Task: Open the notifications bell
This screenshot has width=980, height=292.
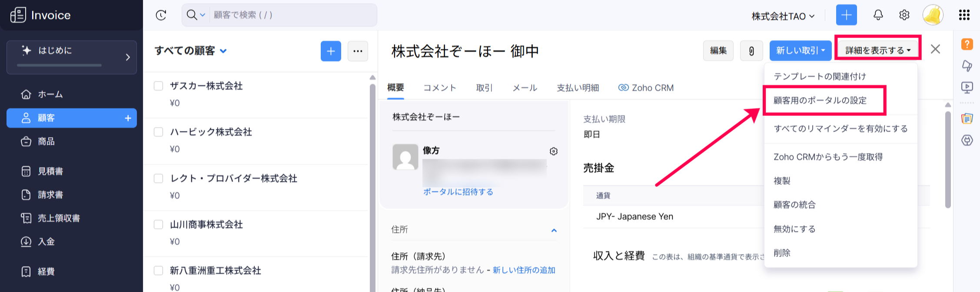Action: 878,15
